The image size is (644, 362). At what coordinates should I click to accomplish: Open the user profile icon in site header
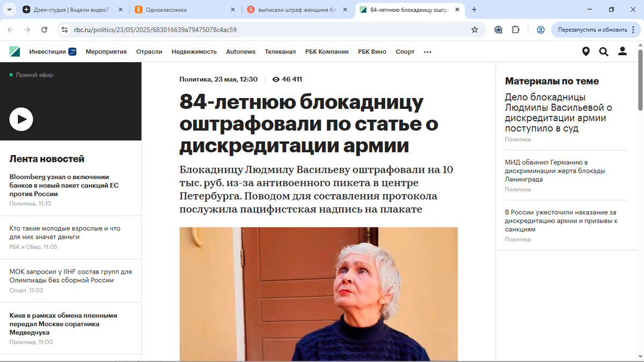coord(623,51)
